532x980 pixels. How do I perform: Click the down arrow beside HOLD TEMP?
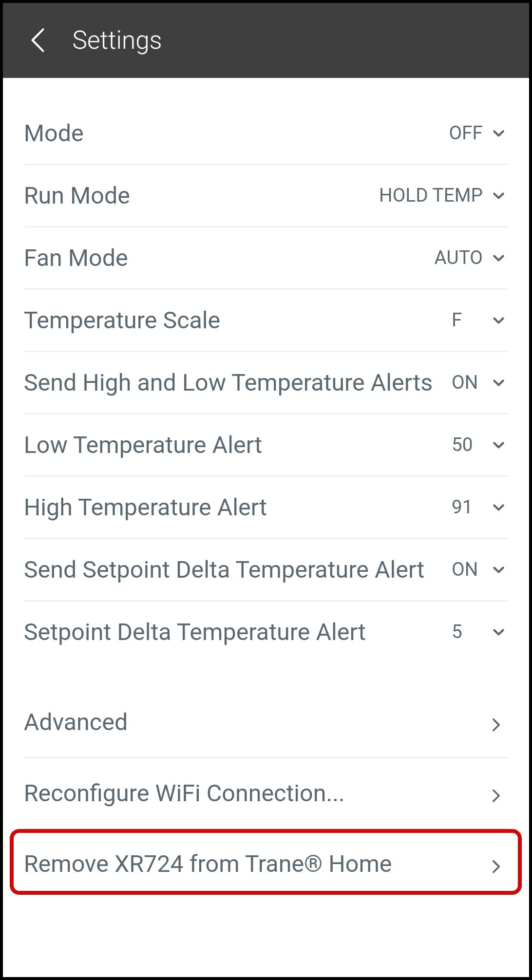tap(498, 196)
